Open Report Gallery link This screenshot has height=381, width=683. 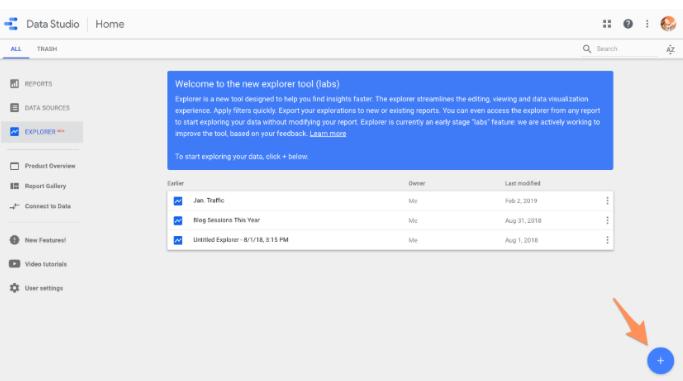pyautogui.click(x=45, y=186)
